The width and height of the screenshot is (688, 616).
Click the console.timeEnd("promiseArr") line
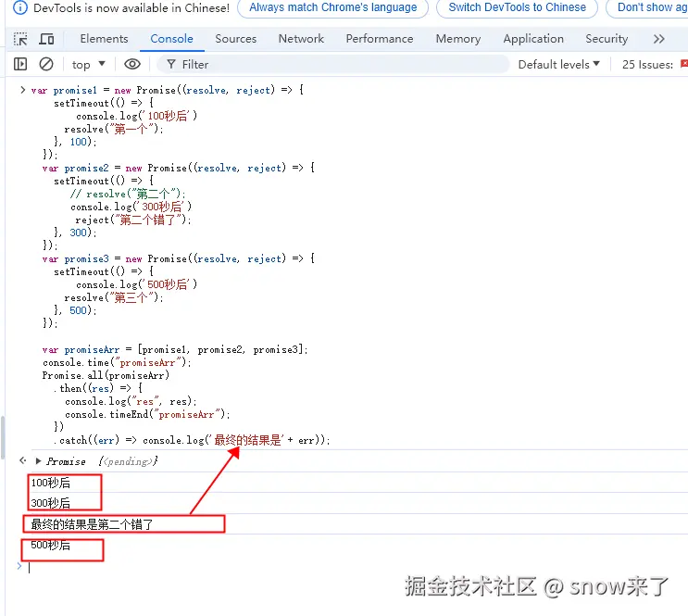pyautogui.click(x=147, y=414)
